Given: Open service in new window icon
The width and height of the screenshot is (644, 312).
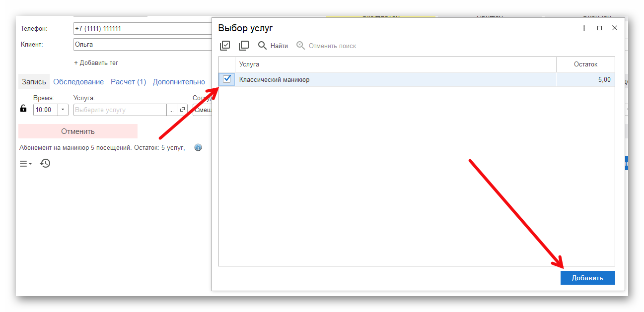Looking at the screenshot, I should coord(182,110).
